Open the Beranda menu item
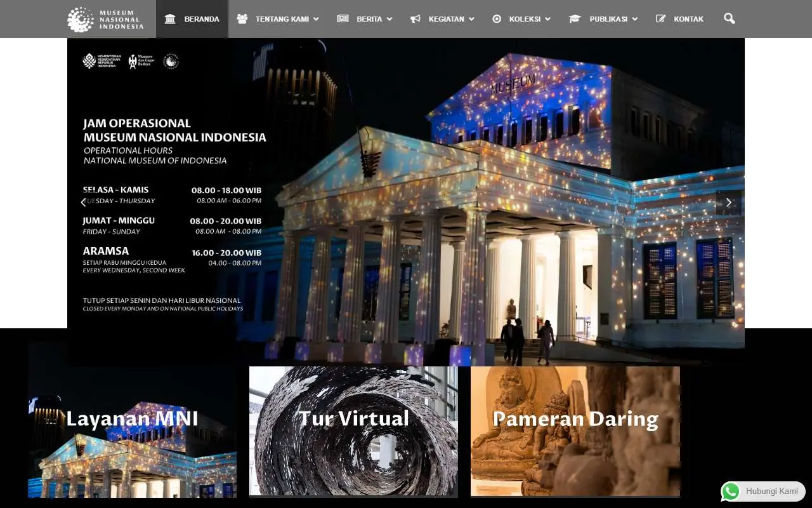Viewport: 812px width, 508px height. click(x=192, y=19)
